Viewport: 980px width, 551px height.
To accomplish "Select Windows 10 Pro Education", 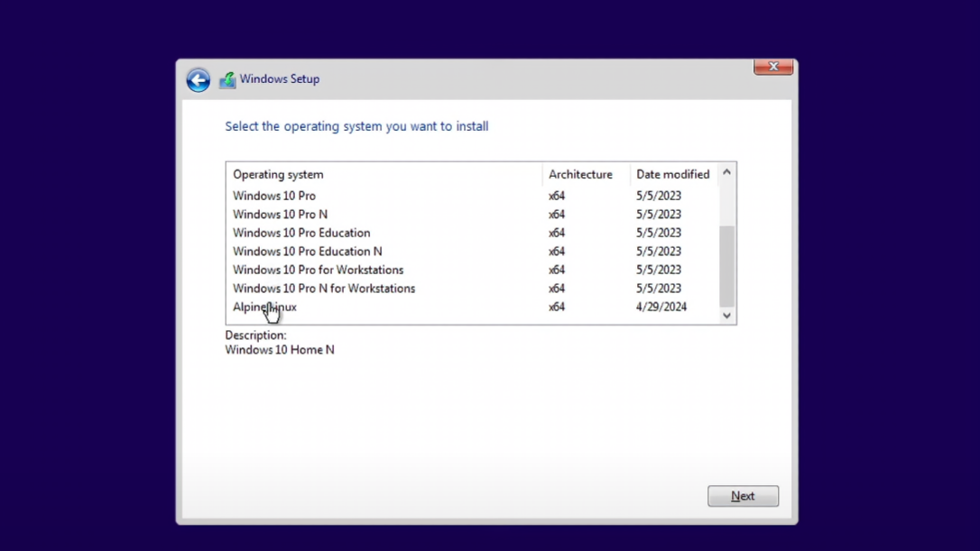I will pos(301,233).
